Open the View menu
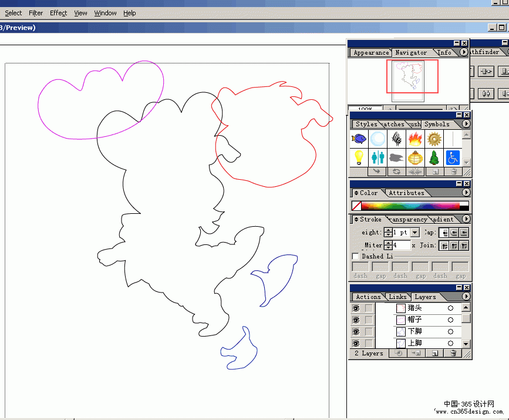This screenshot has width=509, height=420. pos(80,13)
